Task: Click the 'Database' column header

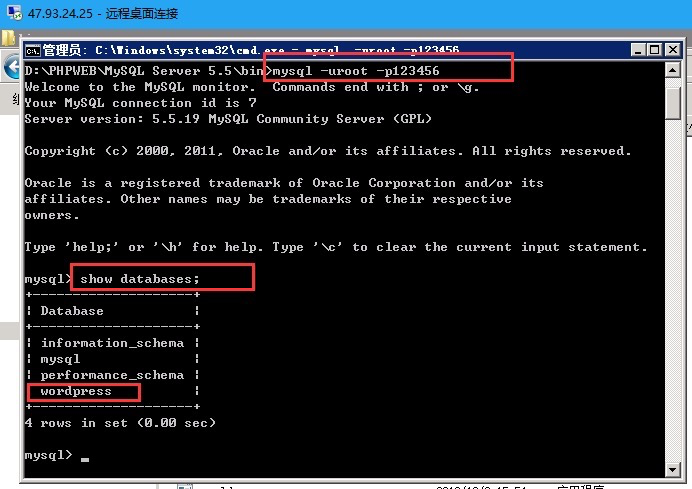Action: [72, 311]
